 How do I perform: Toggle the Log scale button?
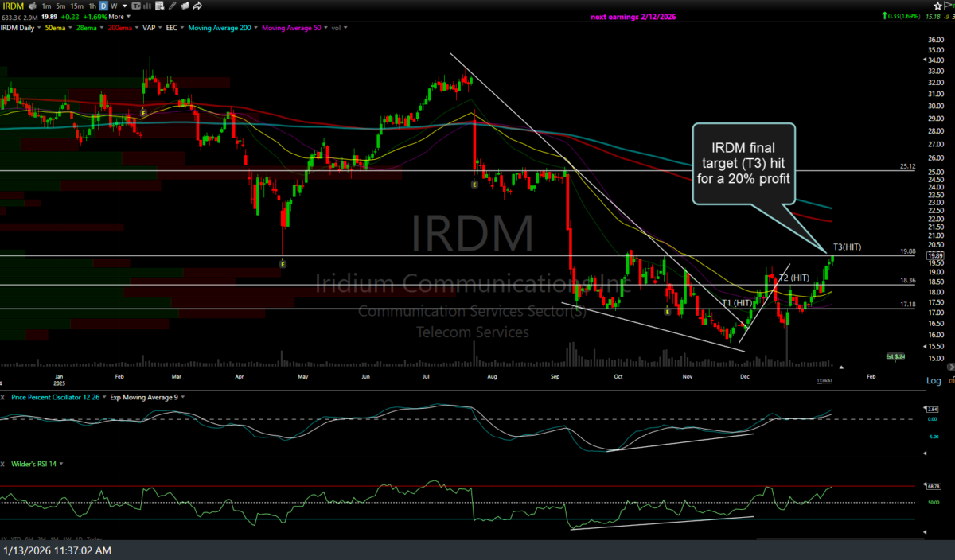934,381
